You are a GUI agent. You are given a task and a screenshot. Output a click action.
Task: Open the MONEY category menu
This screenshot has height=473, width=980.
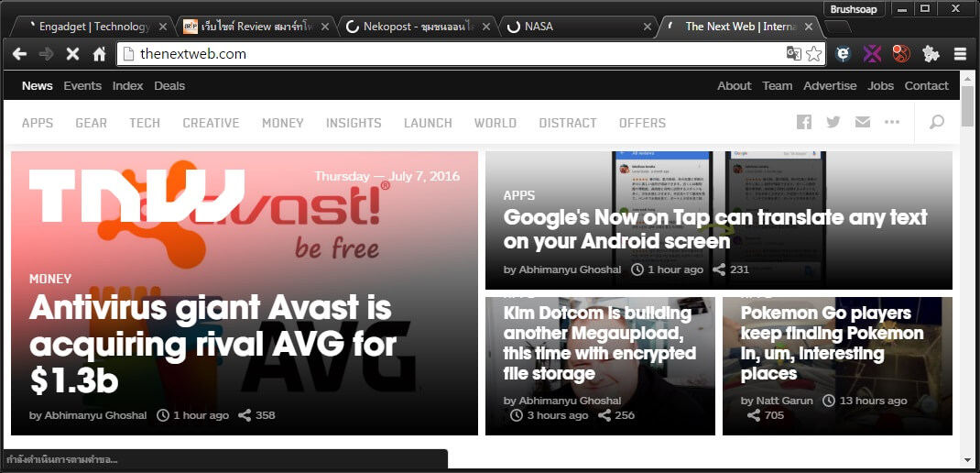[x=282, y=123]
